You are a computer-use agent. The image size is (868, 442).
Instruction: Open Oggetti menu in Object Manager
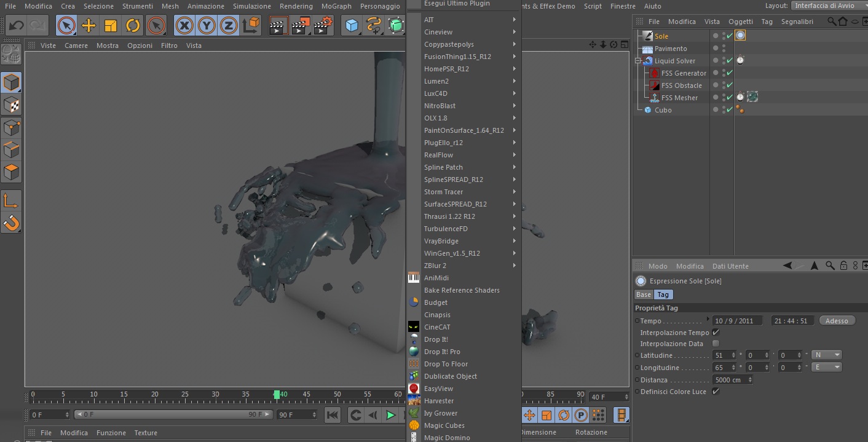740,22
